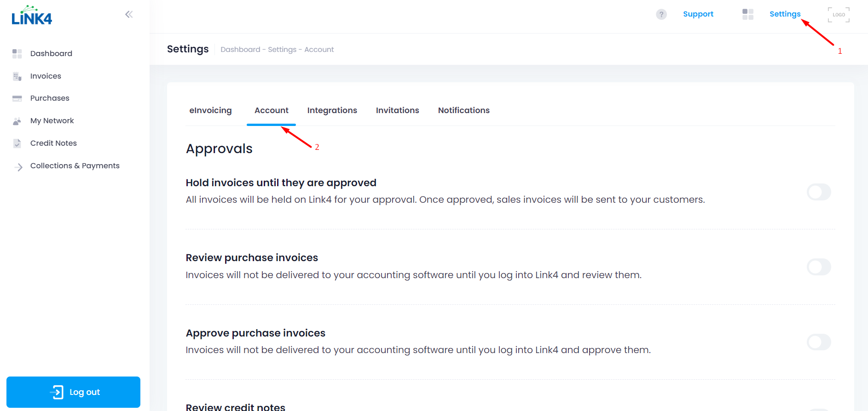Enable Hold invoices until approved toggle
The width and height of the screenshot is (868, 411).
click(x=819, y=192)
